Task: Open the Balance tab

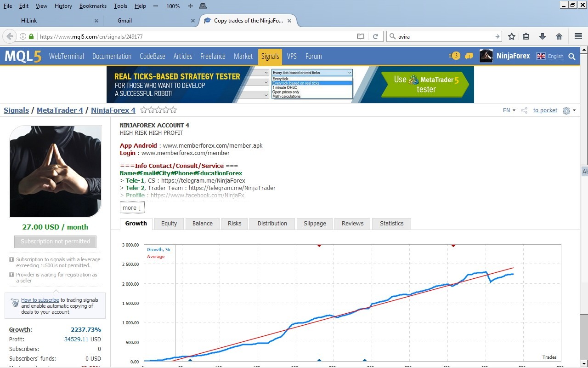Action: pos(203,224)
